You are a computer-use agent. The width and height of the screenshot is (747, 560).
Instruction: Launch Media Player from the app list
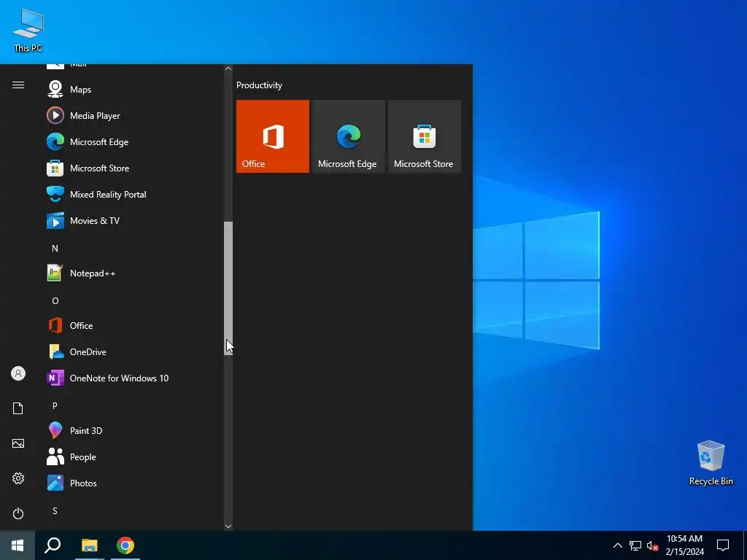(x=133, y=116)
